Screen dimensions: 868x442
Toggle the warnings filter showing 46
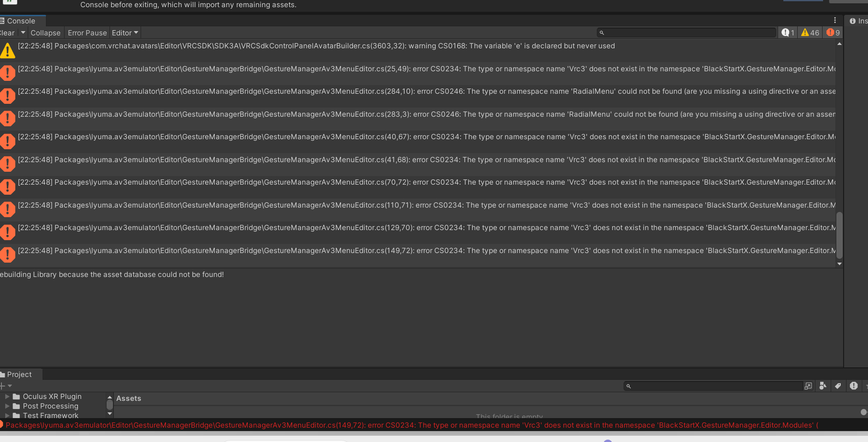[x=810, y=33]
